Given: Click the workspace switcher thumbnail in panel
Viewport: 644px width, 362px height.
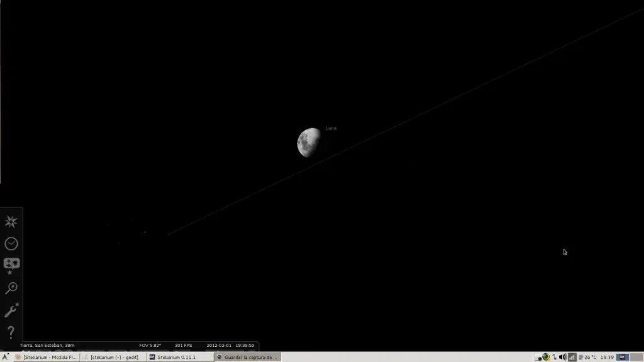Looking at the screenshot, I should 622,357.
